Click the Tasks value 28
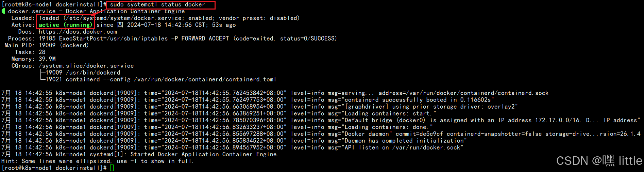The height and width of the screenshot is (172, 644). 42,52
